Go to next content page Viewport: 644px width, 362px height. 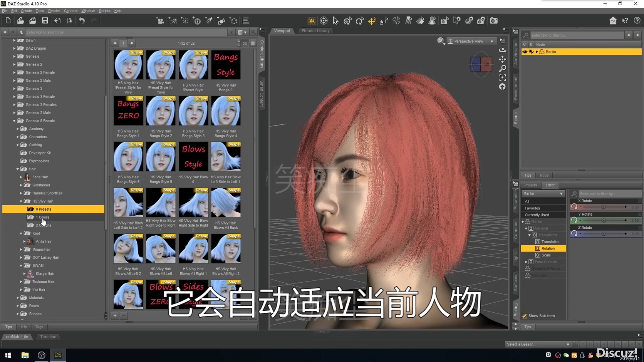coord(132,43)
